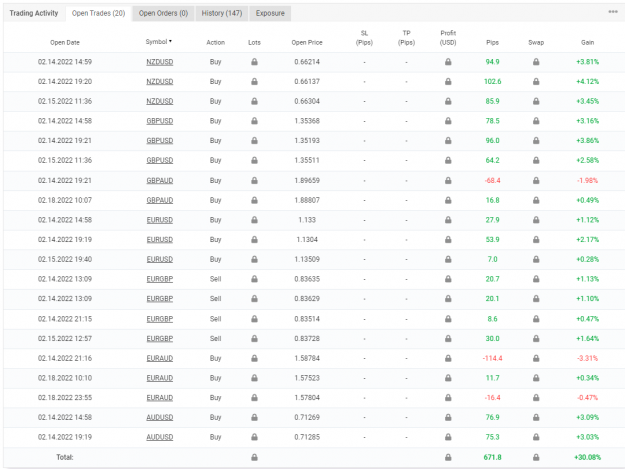Click the Pips column header
This screenshot has height=469, width=625.
[x=492, y=42]
